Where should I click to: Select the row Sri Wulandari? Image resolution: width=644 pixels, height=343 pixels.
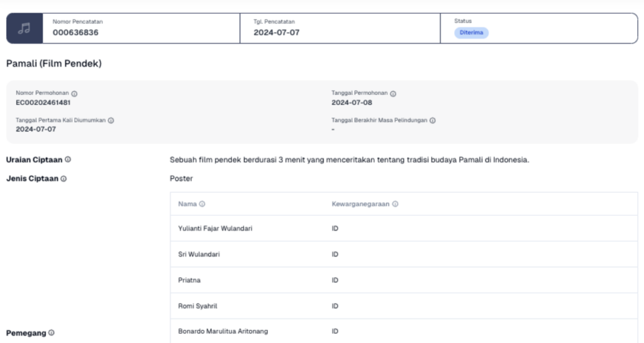click(x=404, y=254)
